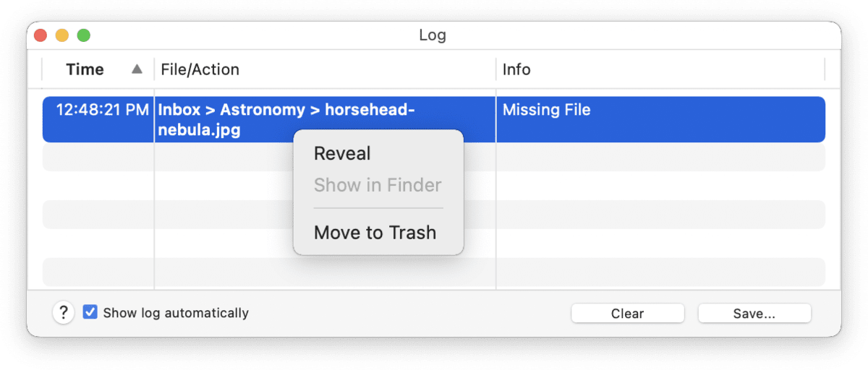Select the 12:48:21 PM timestamp cell
Viewport: 868px width, 370px height.
(102, 111)
